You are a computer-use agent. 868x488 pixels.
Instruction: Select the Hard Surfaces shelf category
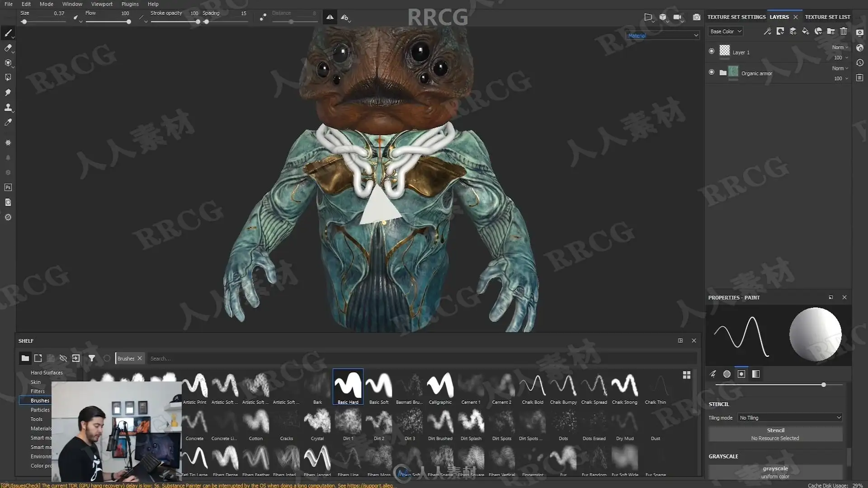47,373
